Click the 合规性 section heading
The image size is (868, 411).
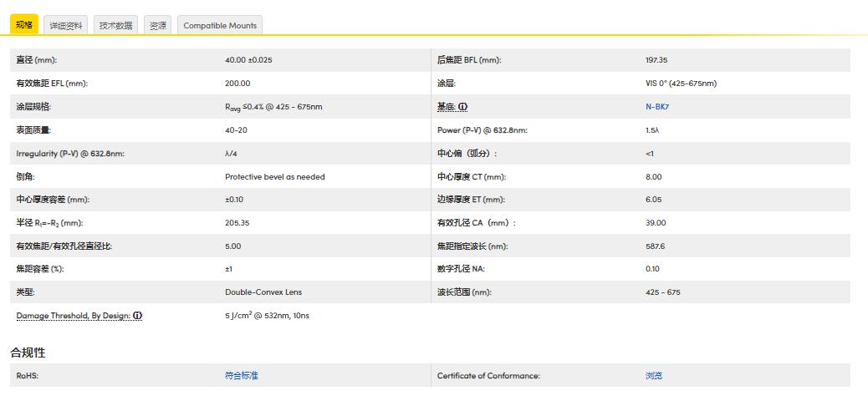pos(28,353)
